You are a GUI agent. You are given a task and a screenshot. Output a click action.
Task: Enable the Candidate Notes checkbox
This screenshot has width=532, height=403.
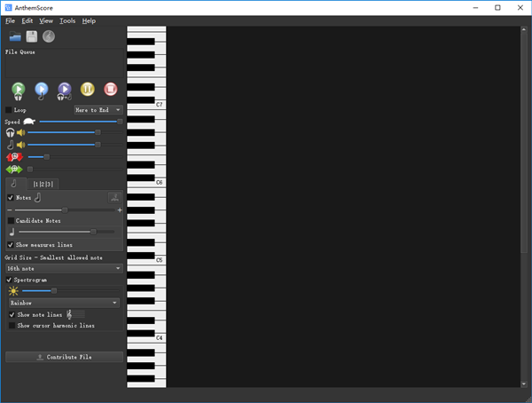11,220
